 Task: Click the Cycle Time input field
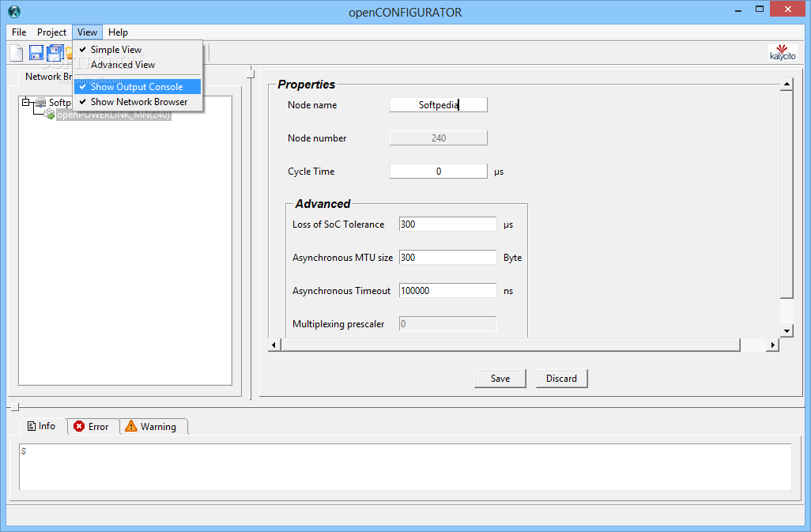(439, 171)
